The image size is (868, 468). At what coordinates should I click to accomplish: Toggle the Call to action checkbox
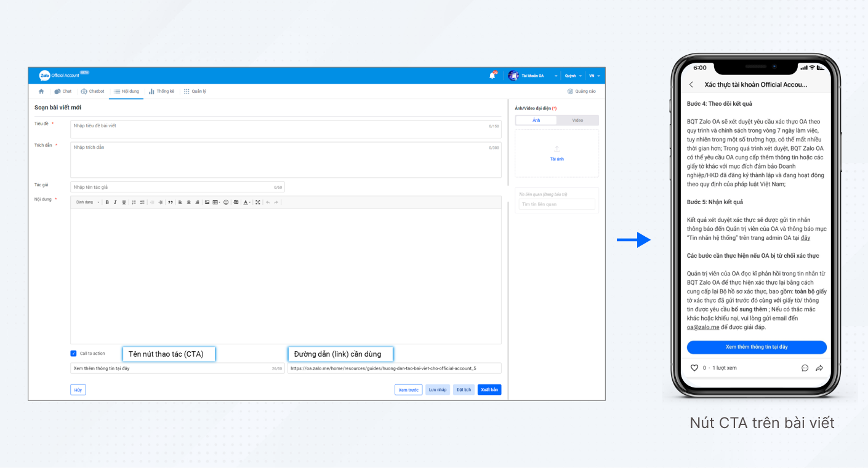(74, 354)
